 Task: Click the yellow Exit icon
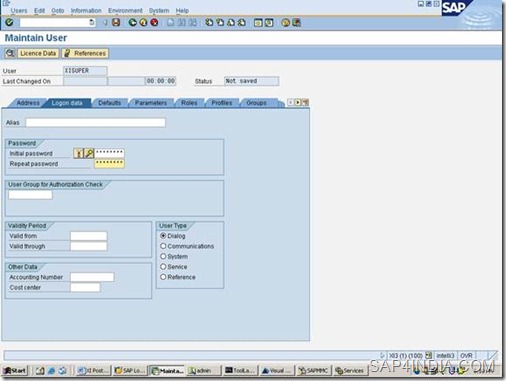click(143, 22)
